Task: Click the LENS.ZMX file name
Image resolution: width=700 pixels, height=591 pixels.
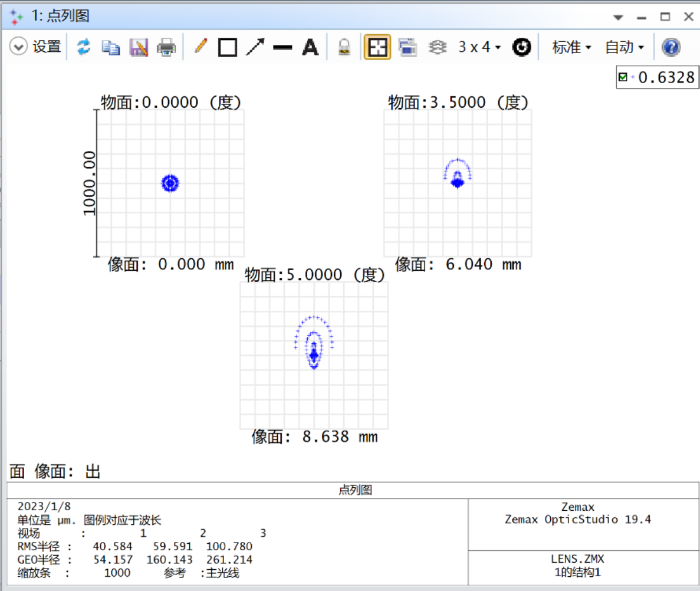Action: 578,559
